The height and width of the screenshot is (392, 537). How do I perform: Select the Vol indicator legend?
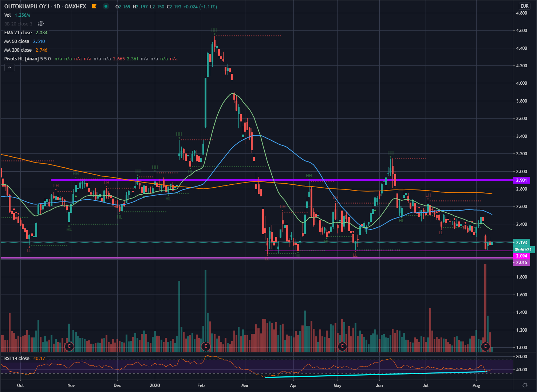[x=8, y=15]
